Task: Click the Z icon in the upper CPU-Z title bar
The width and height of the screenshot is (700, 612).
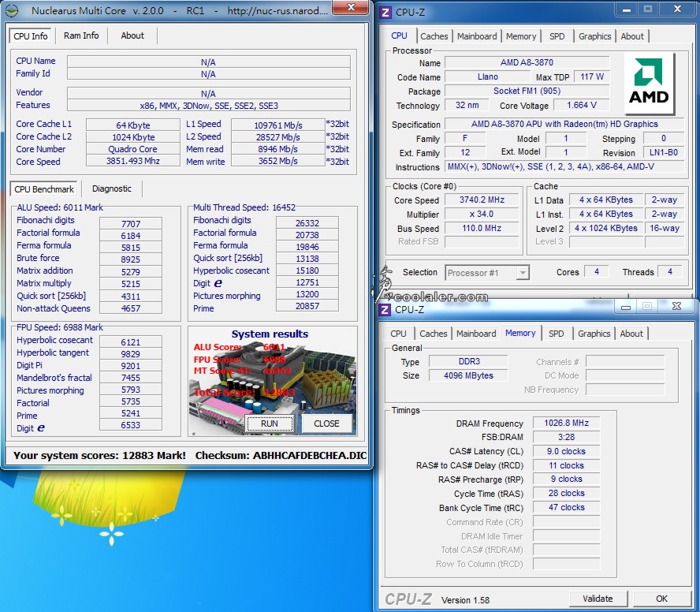Action: [385, 13]
